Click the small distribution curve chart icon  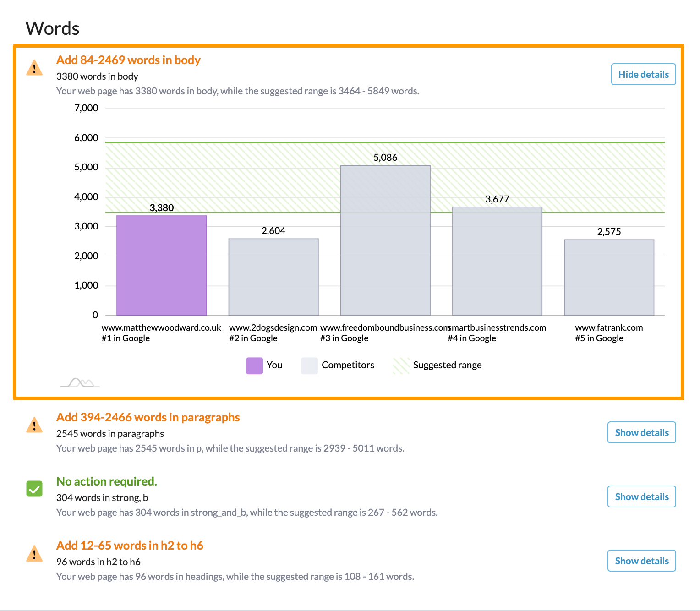80,383
